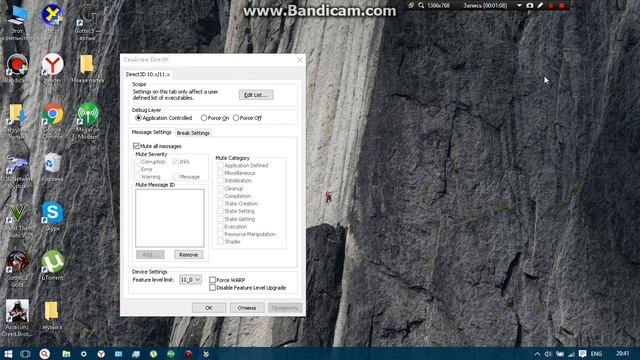Close the DirectX properties dialog

300,60
